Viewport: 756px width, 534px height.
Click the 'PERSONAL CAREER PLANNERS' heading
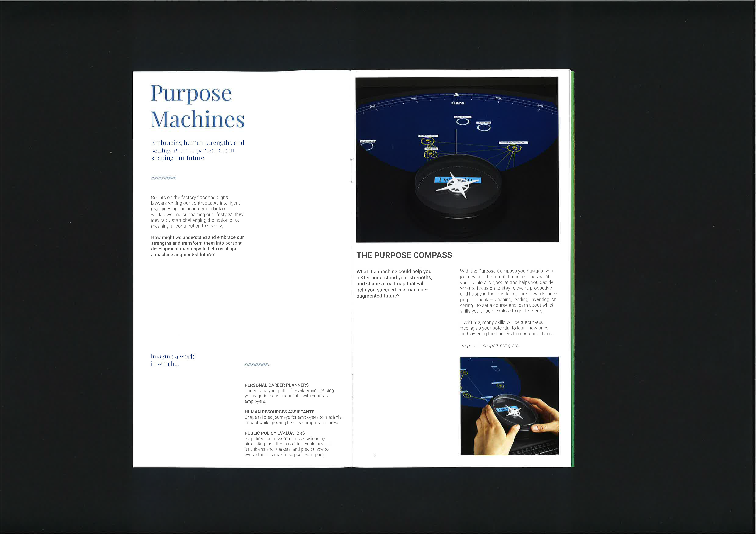click(x=277, y=385)
